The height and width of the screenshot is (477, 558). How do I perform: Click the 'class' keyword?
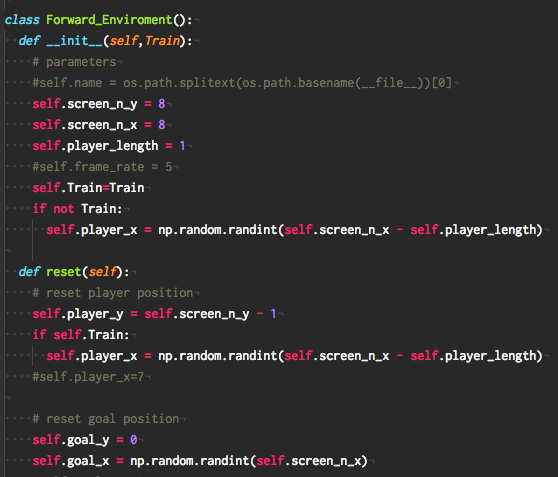pos(22,20)
